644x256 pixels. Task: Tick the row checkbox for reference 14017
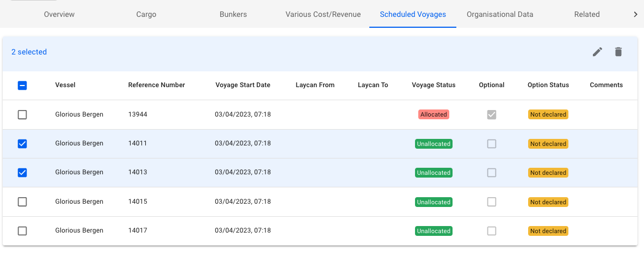tap(22, 231)
